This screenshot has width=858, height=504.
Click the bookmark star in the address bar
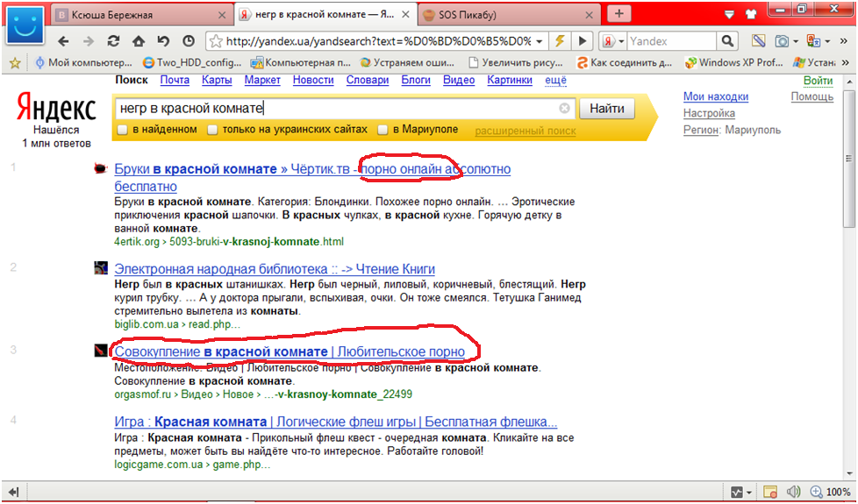(x=216, y=41)
